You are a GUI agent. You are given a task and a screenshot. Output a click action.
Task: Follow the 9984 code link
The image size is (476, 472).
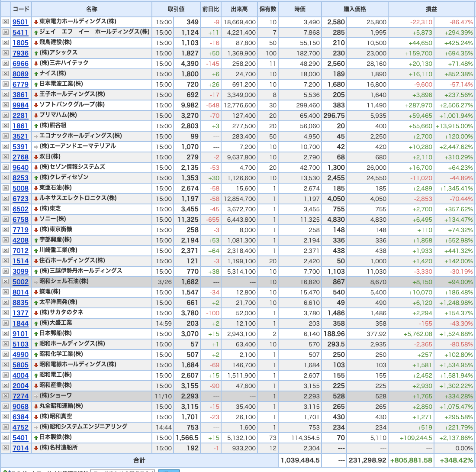(x=20, y=105)
